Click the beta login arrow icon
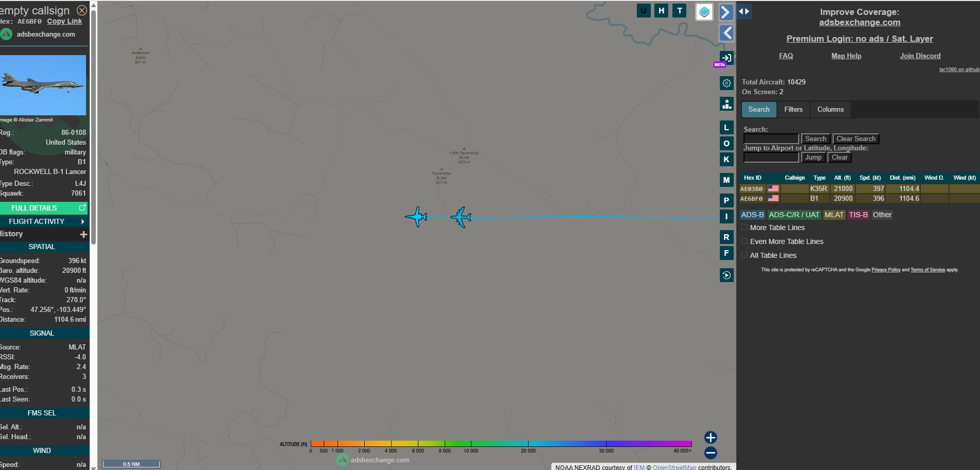The image size is (980, 470). pos(726,58)
